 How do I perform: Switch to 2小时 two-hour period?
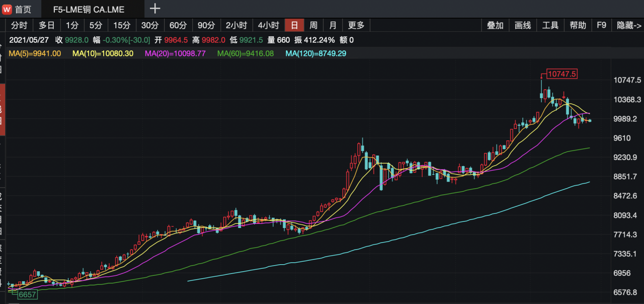pos(236,25)
